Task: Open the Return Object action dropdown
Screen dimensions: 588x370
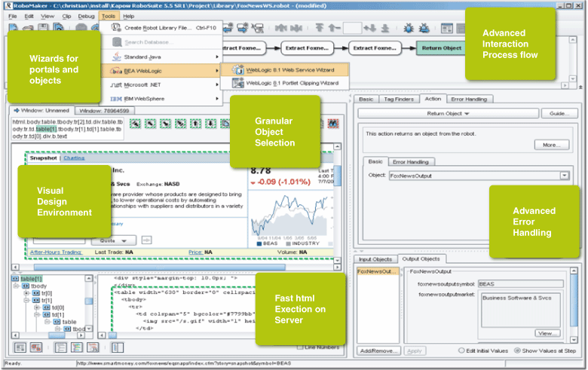Action: point(448,113)
